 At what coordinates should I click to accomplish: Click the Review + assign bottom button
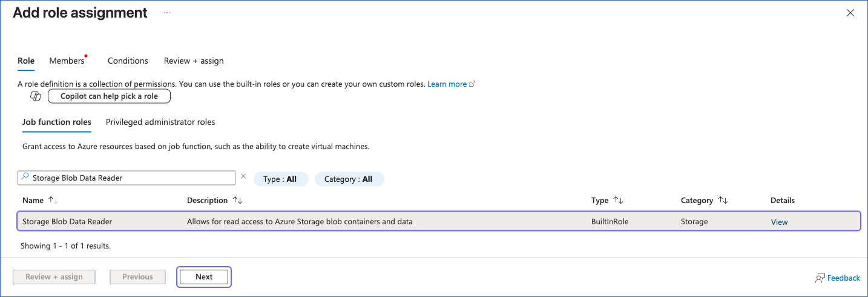pos(54,277)
